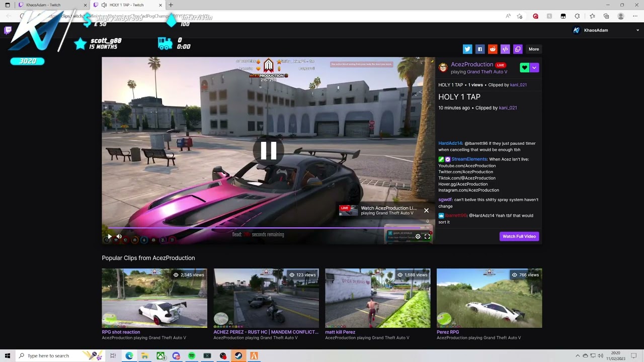Expand the purple dropdown next to follow

(534, 68)
